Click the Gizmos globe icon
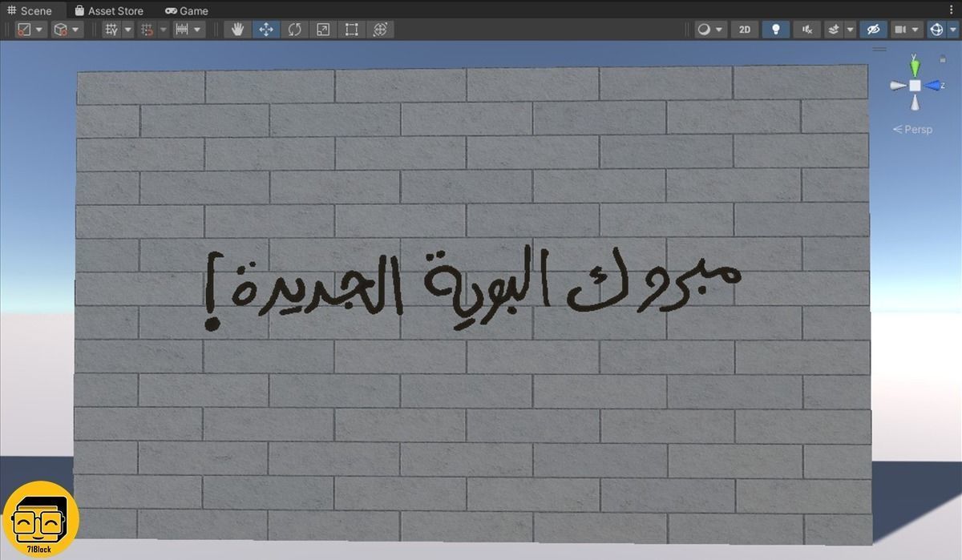 (x=936, y=30)
